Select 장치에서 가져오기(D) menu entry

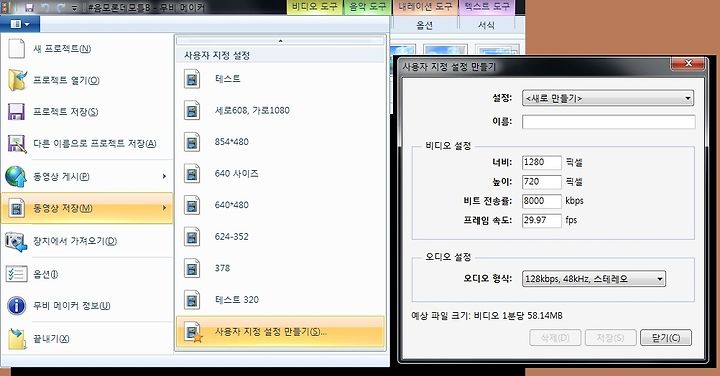[x=87, y=241]
